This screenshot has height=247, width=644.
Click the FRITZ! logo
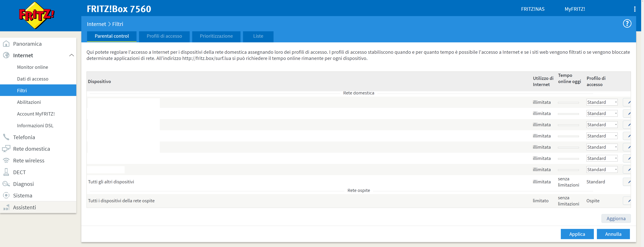click(37, 15)
